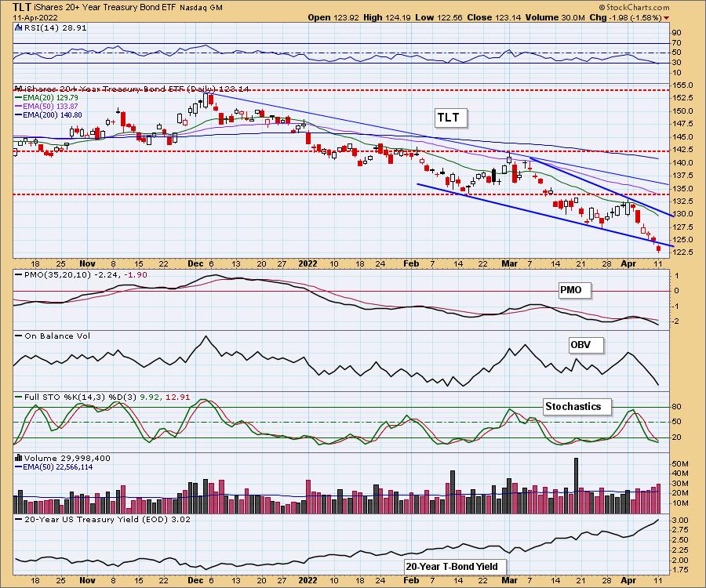Click the tallest volume bar in March
This screenshot has height=588, width=706.
tap(576, 486)
